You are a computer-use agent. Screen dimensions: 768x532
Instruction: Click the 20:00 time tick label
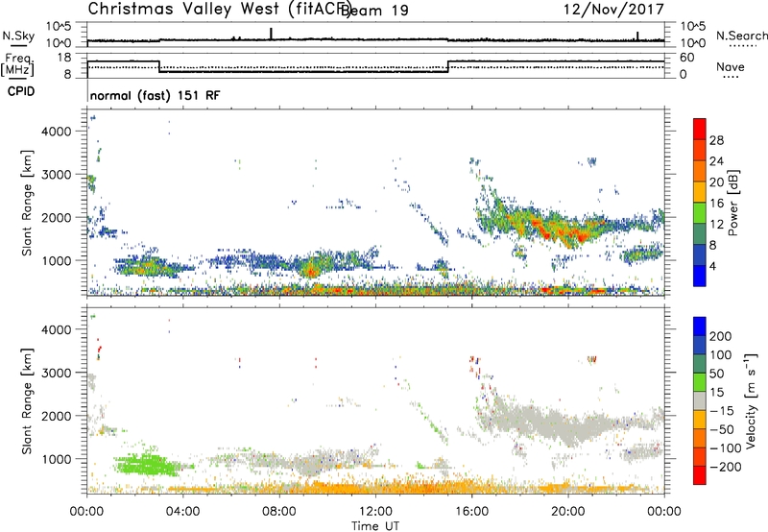(568, 512)
